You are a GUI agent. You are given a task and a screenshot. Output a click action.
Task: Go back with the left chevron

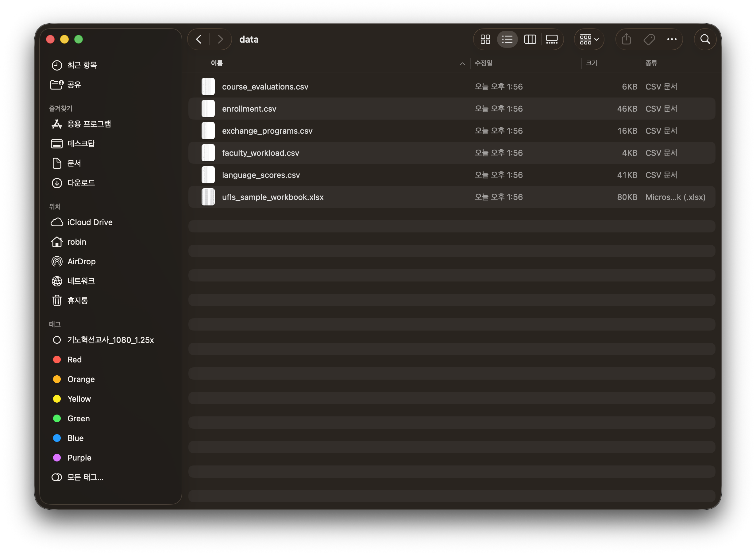coord(199,39)
